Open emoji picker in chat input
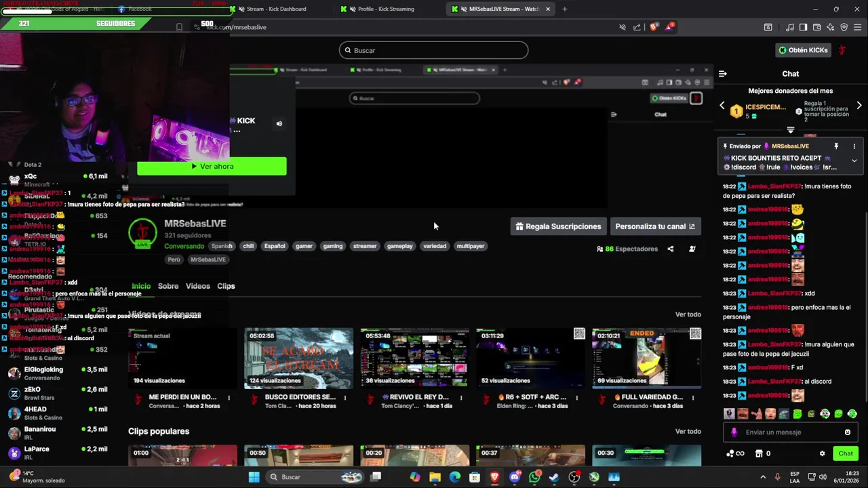Viewport: 868px width, 488px height. tap(848, 432)
